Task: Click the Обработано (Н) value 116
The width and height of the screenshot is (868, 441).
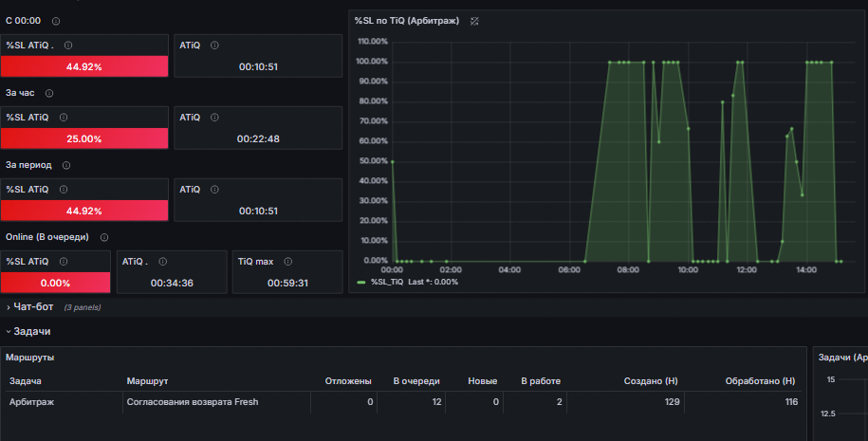Action: tap(791, 402)
